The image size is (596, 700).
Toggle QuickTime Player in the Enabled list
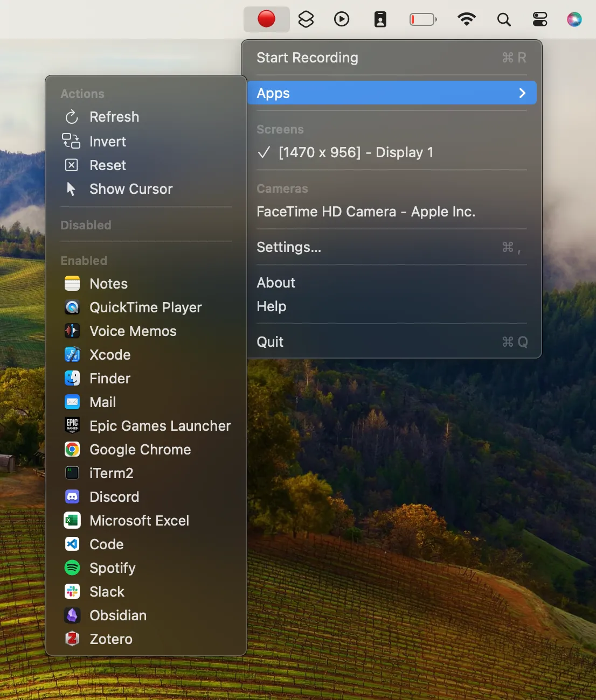tap(145, 307)
